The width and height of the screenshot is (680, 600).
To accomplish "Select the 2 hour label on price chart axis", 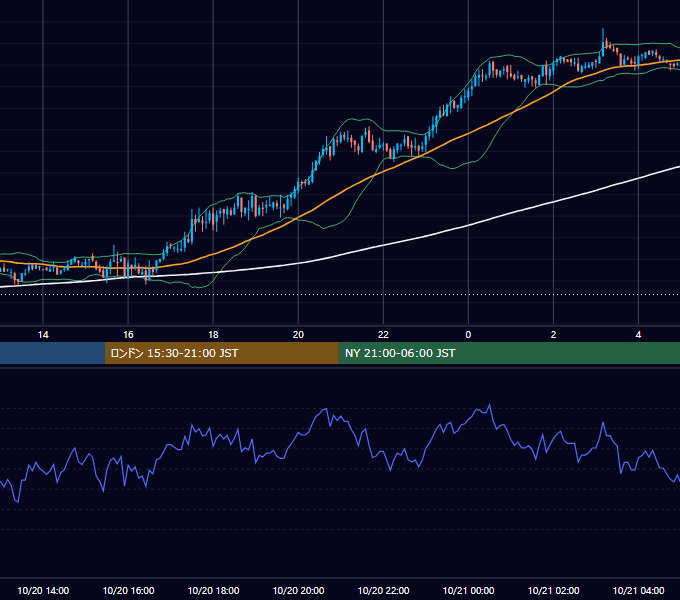I will [x=553, y=335].
